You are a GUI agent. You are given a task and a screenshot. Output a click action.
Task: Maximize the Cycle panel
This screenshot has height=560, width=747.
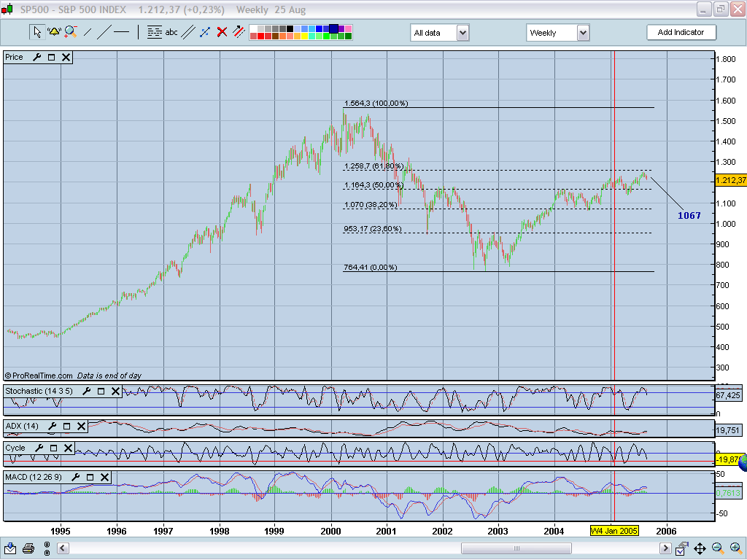[x=54, y=448]
